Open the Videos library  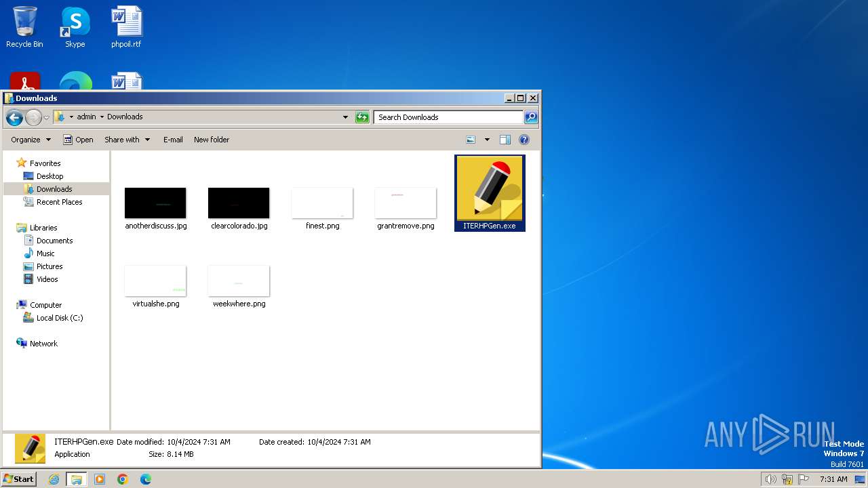pyautogui.click(x=47, y=279)
